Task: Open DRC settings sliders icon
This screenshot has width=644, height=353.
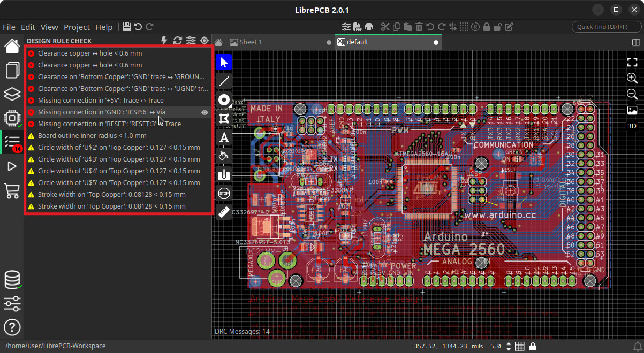Action: 191,41
